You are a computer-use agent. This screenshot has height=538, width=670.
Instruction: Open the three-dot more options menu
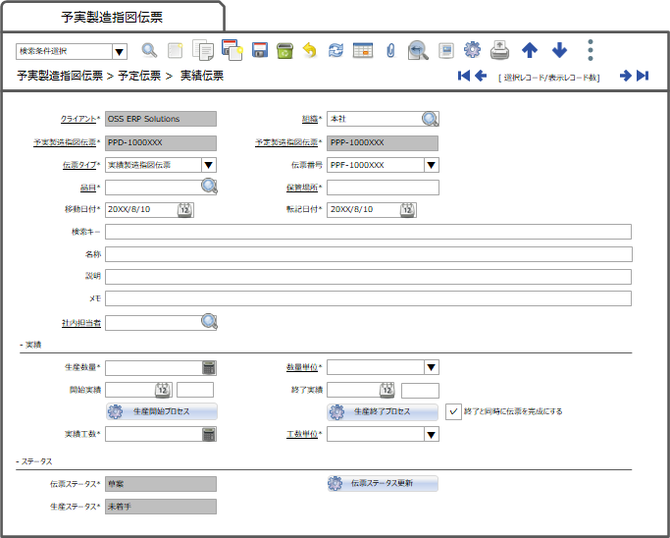coord(590,50)
